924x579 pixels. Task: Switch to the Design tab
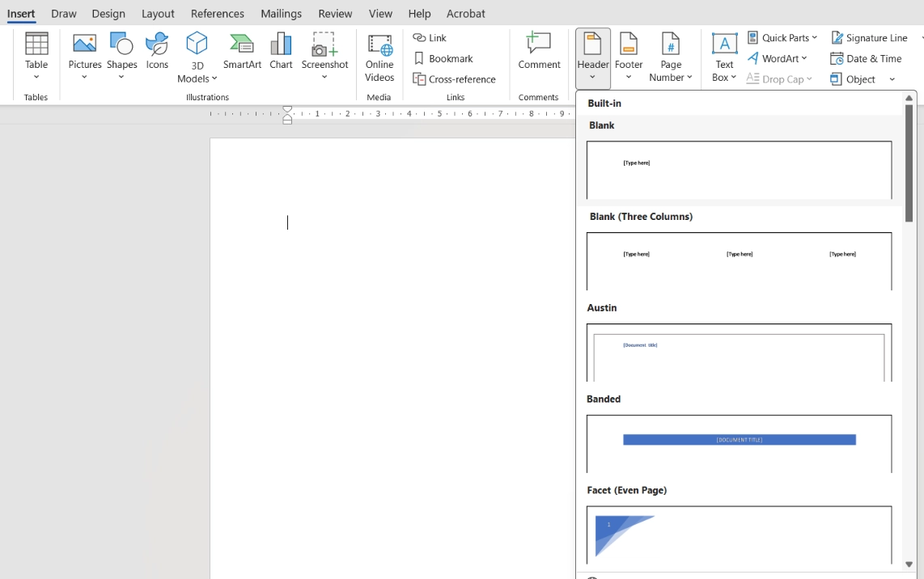(x=108, y=14)
